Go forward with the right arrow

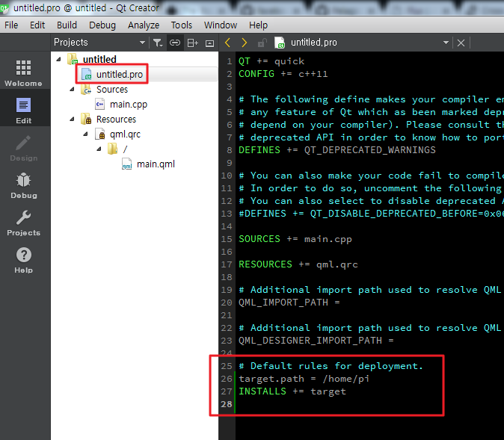(244, 43)
